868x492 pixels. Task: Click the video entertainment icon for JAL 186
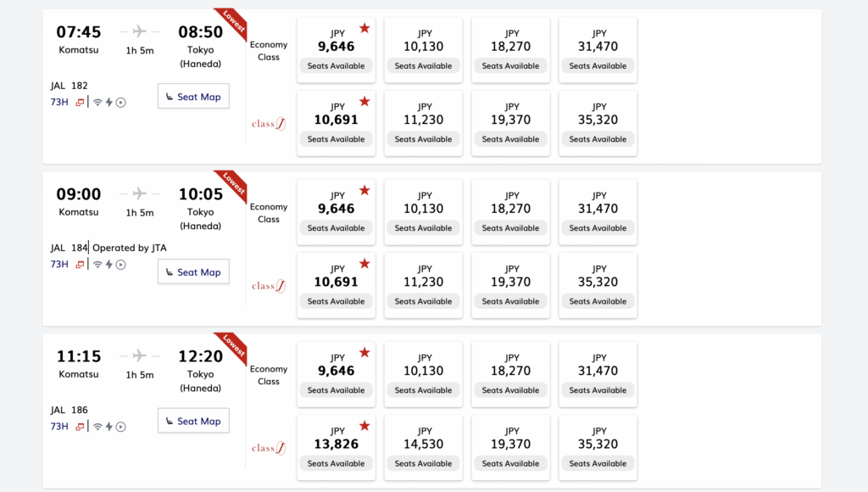coord(120,427)
